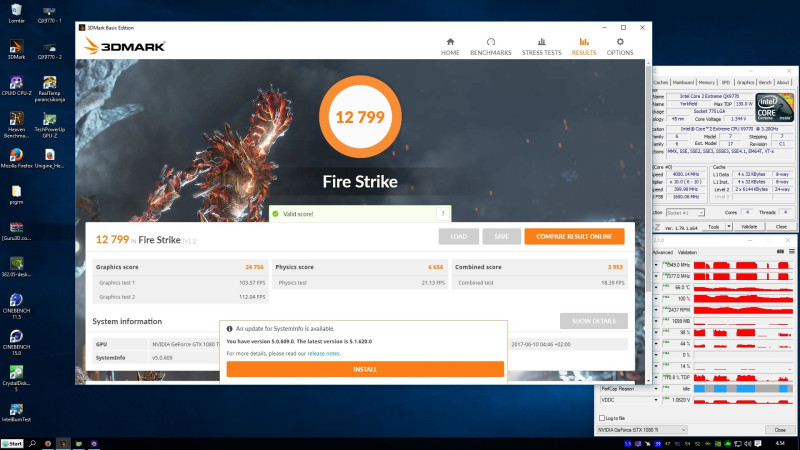
Task: Open the 3DMark desktop shortcut
Action: 16,49
